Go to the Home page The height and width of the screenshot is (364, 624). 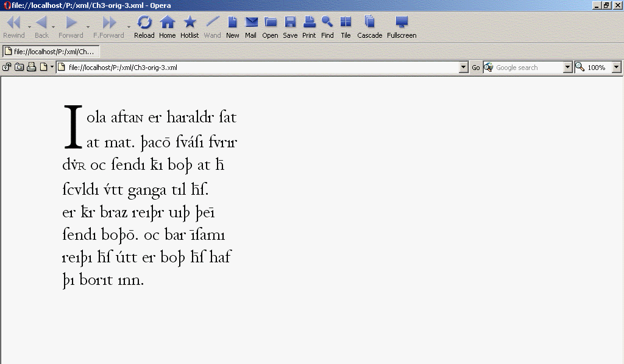point(168,27)
